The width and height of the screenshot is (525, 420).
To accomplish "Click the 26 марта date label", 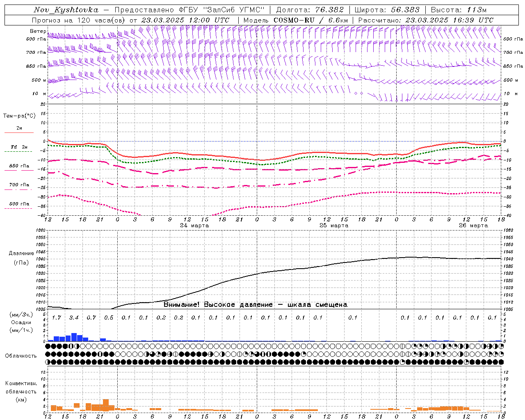I will click(x=473, y=226).
